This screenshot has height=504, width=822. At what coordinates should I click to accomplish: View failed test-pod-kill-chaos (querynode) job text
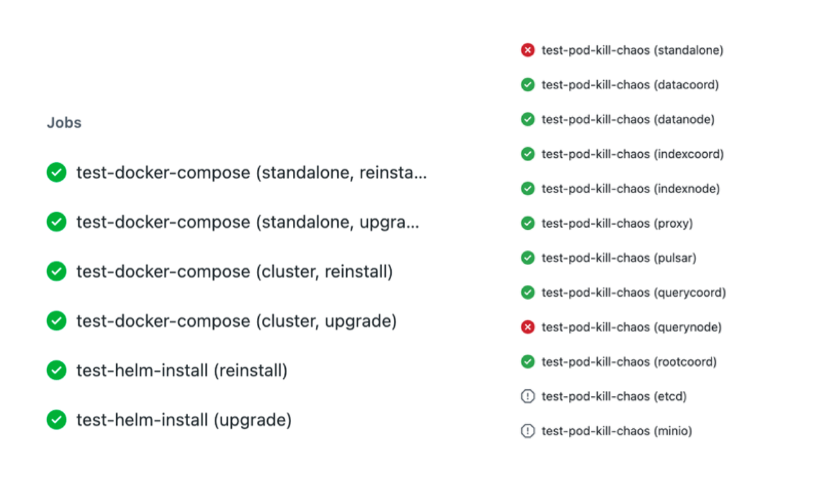[632, 327]
